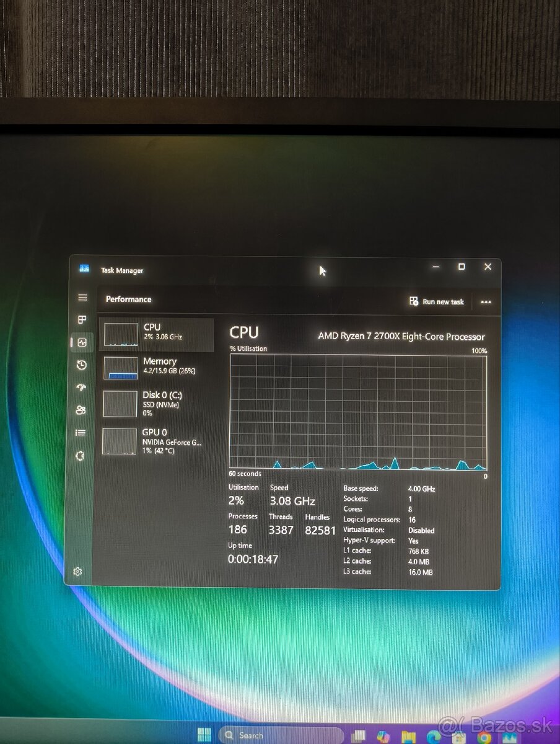The height and width of the screenshot is (744, 560).
Task: View the Users page
Action: (x=82, y=410)
